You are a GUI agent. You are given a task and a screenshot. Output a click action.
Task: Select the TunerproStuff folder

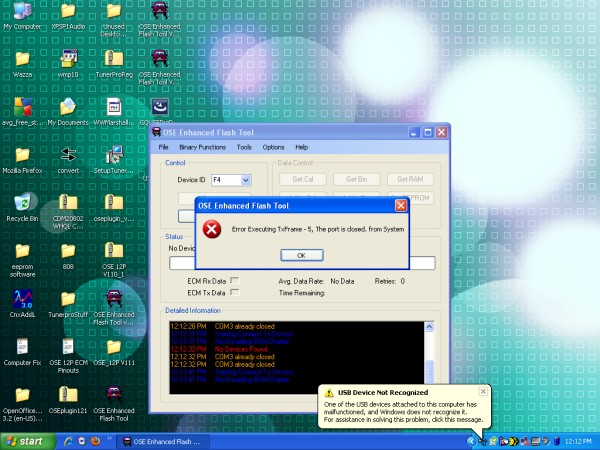pos(68,304)
